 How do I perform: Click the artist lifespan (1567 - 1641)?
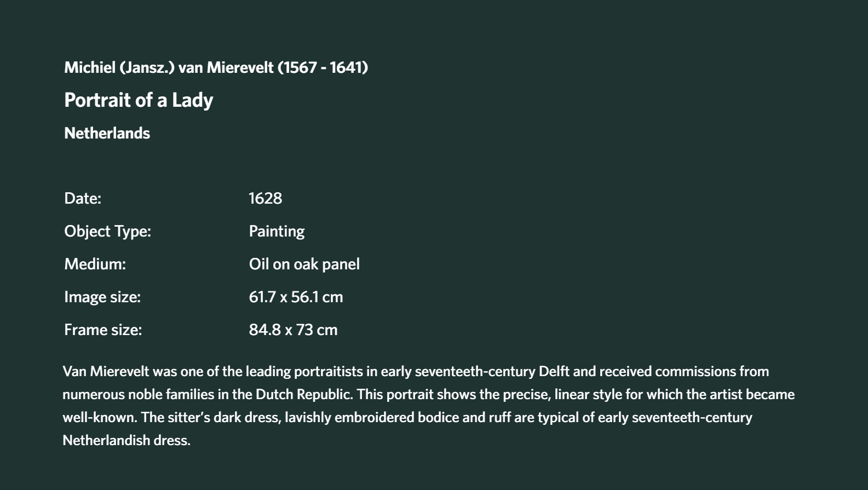[x=323, y=67]
